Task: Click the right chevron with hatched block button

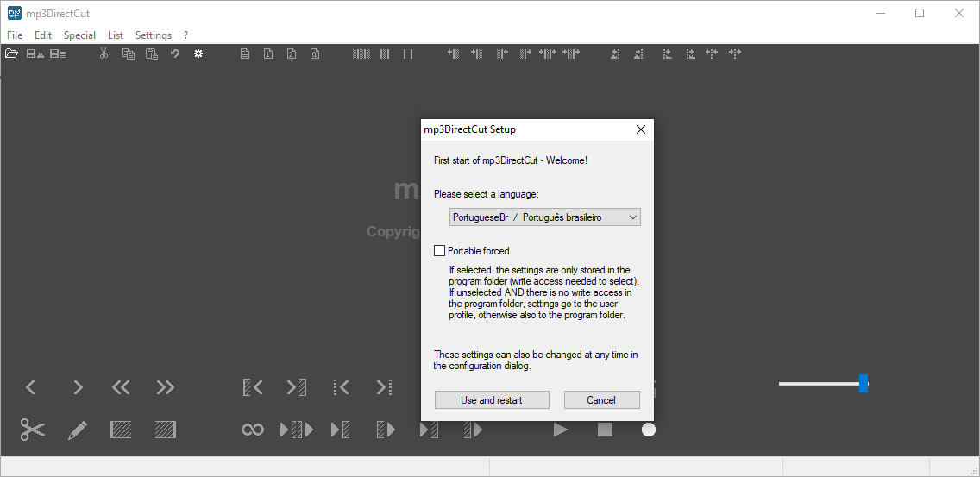Action: point(297,387)
